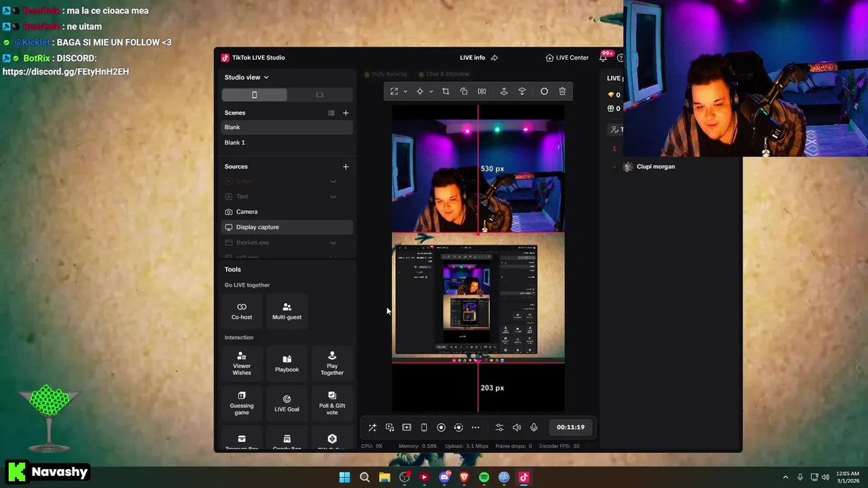Open Poll & Gift vote tool
The width and height of the screenshot is (868, 488).
pos(332,403)
